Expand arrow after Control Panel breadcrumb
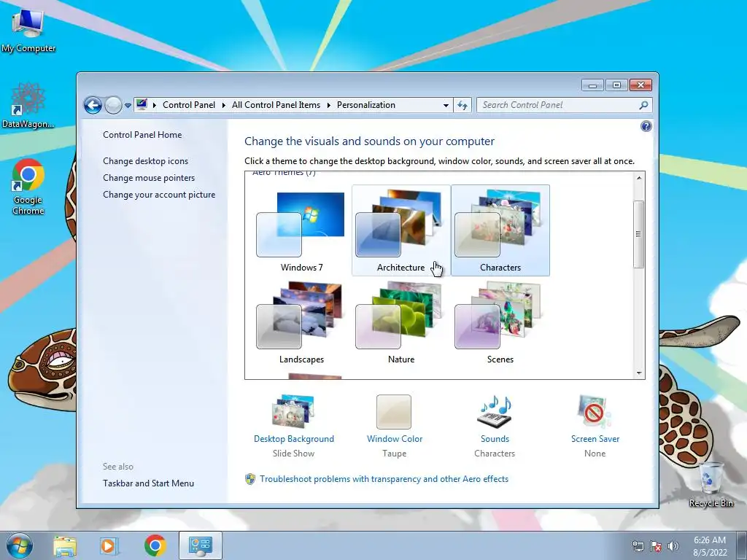747x560 pixels. pyautogui.click(x=223, y=105)
